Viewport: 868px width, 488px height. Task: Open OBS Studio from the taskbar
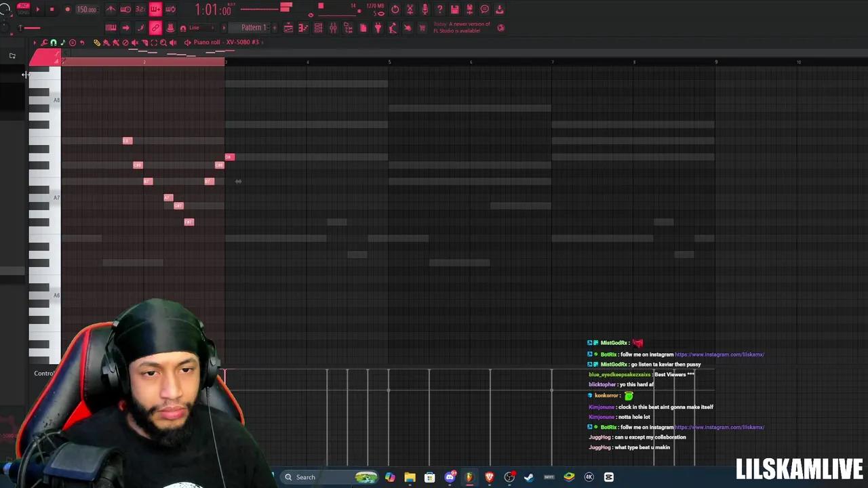point(509,477)
